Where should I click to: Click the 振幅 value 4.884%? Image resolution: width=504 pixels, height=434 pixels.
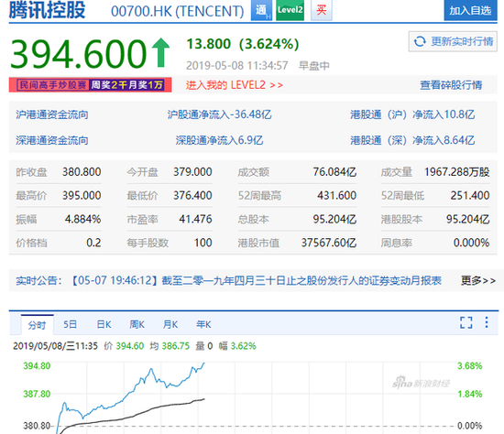tap(82, 219)
